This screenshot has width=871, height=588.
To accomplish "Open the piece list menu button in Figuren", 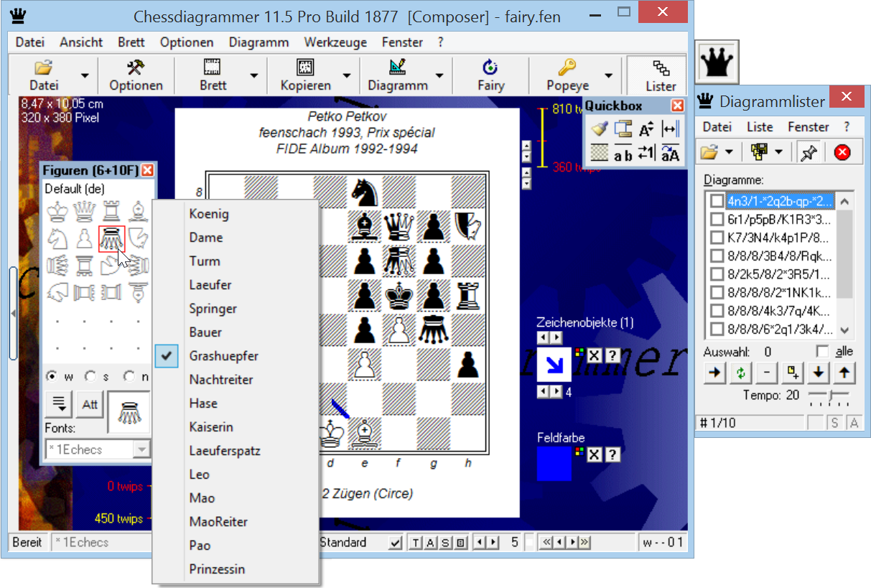I will click(x=58, y=404).
